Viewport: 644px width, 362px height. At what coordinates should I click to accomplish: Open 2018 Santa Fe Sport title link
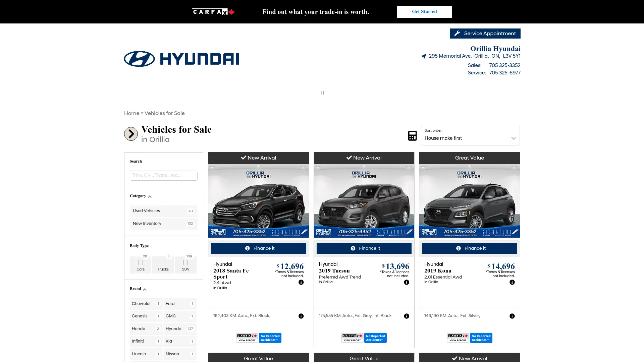[x=231, y=274]
